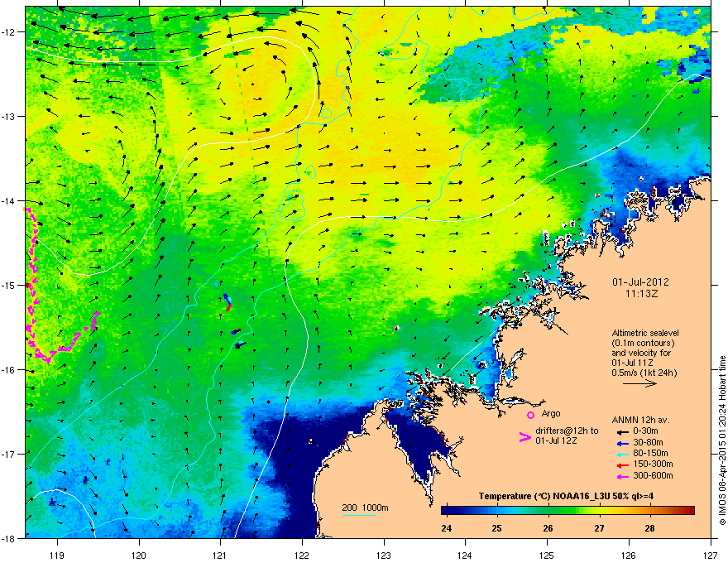Select the blue 30-80m arrow legend icon
The width and height of the screenshot is (728, 563).
coord(622,443)
